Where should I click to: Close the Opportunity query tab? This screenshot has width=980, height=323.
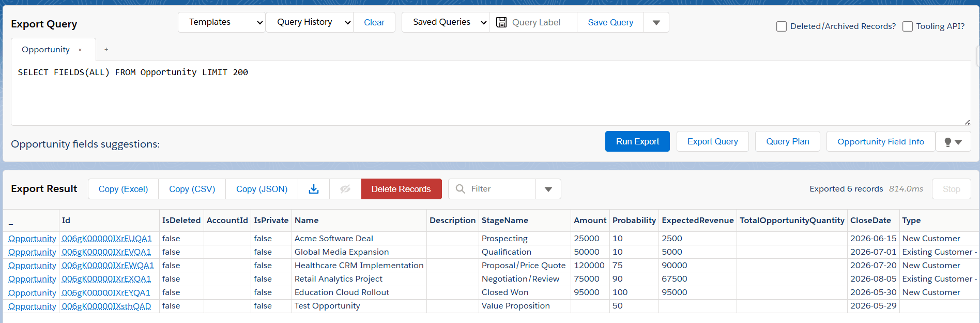point(80,50)
